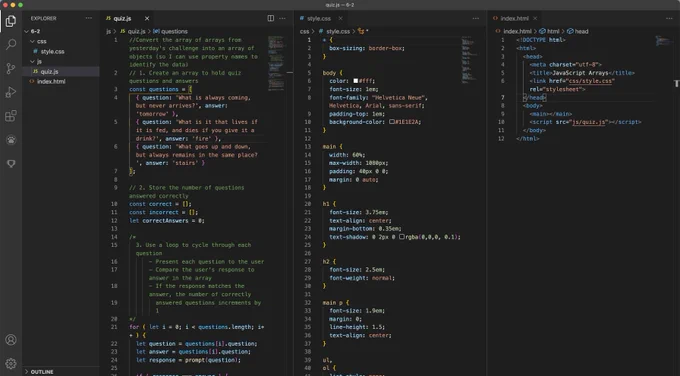Select quiz.js in the Explorer tree

(49, 71)
